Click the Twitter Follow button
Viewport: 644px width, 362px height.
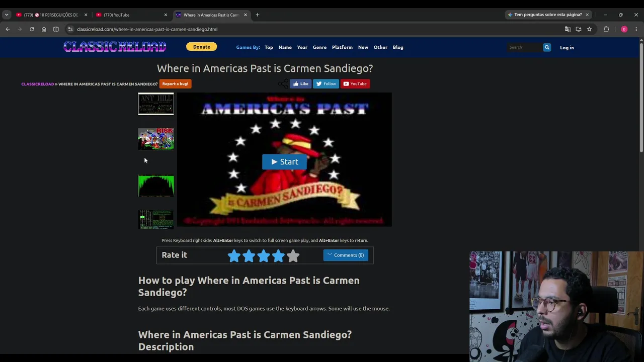(326, 84)
